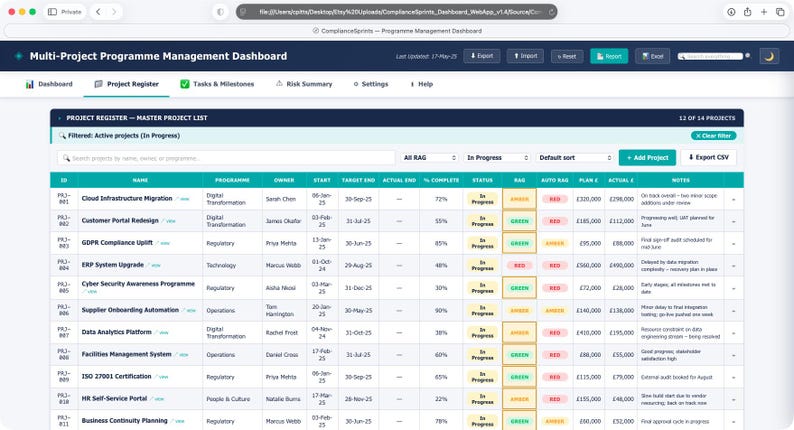
Task: Open row menu for Customer Portal Redesign
Action: (x=733, y=222)
